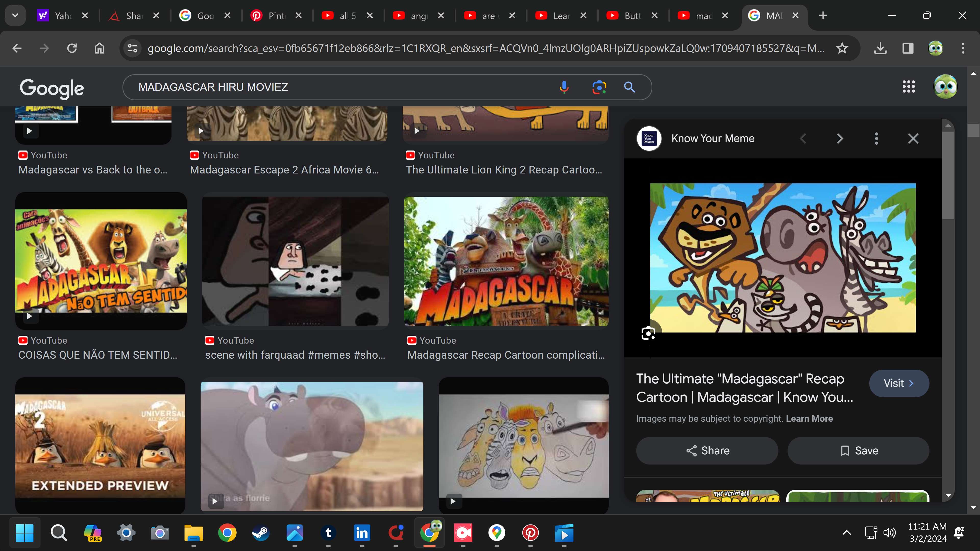This screenshot has width=980, height=551.
Task: Open Google Maps from taskbar
Action: coord(496,533)
